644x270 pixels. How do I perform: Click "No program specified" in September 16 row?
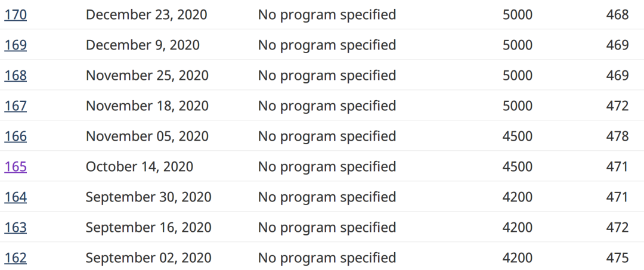tap(327, 228)
